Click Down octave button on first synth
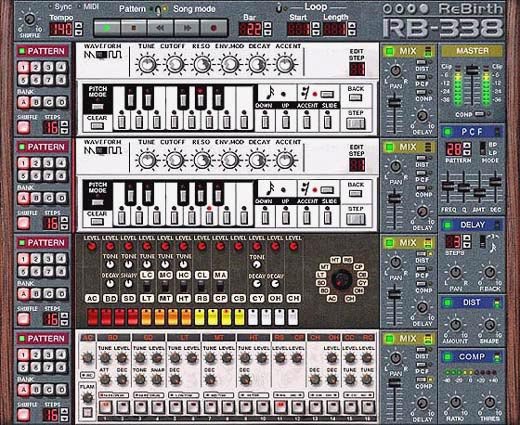520x425 pixels. (x=265, y=121)
